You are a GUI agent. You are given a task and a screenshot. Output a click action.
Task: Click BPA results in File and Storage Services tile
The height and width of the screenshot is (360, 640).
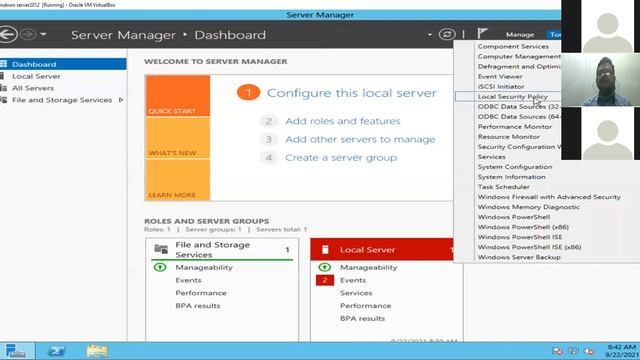tap(198, 306)
